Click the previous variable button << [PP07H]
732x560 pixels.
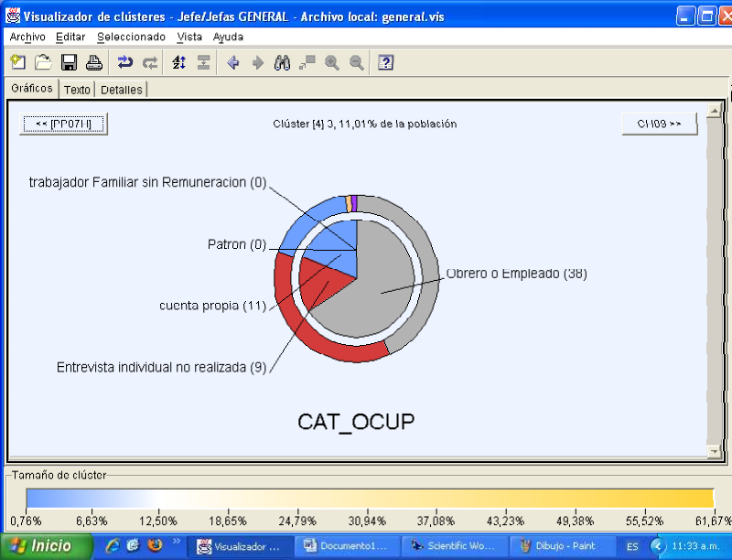click(x=63, y=124)
